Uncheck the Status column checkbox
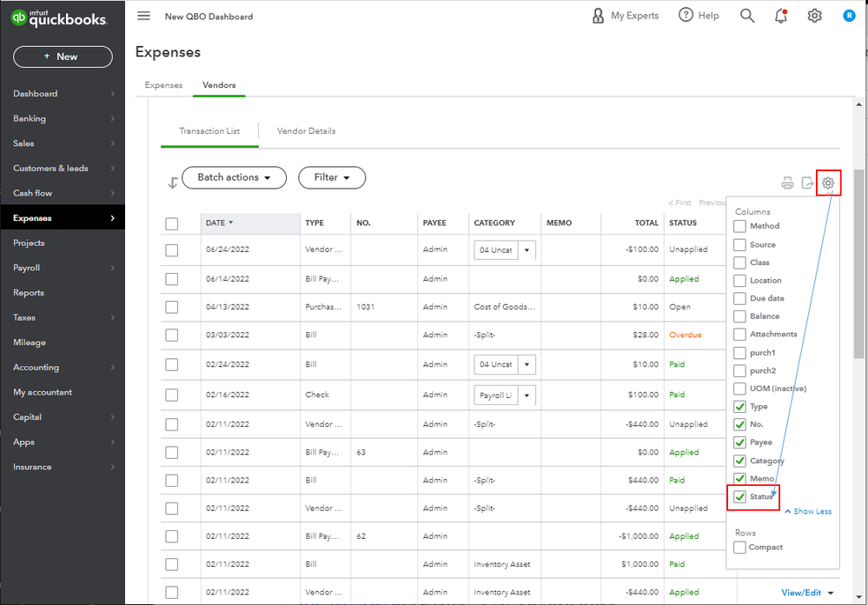 point(739,497)
